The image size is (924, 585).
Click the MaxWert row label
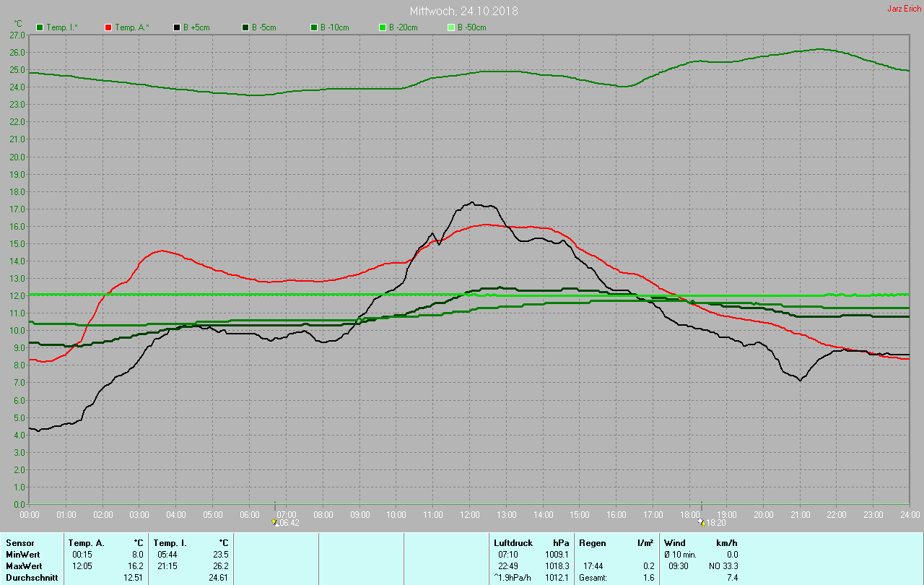[24, 565]
